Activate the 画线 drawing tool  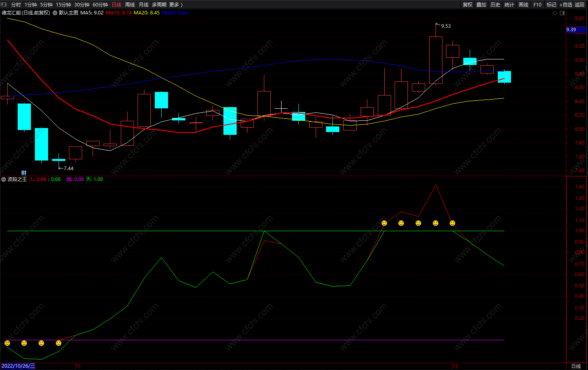click(x=523, y=5)
